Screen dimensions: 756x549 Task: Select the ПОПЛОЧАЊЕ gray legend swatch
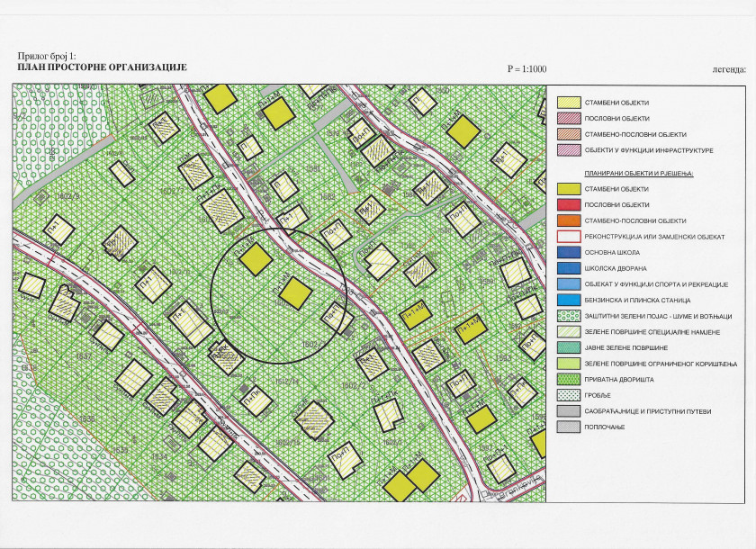(x=568, y=427)
